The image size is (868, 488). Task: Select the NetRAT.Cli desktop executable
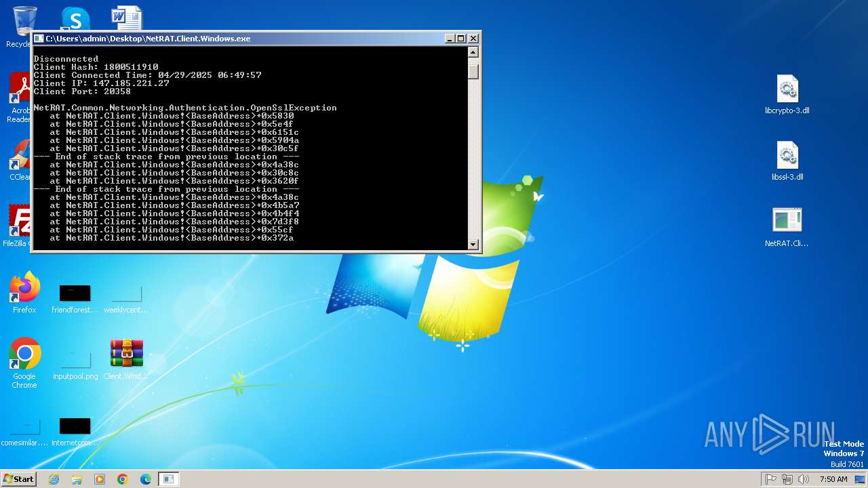(x=787, y=227)
